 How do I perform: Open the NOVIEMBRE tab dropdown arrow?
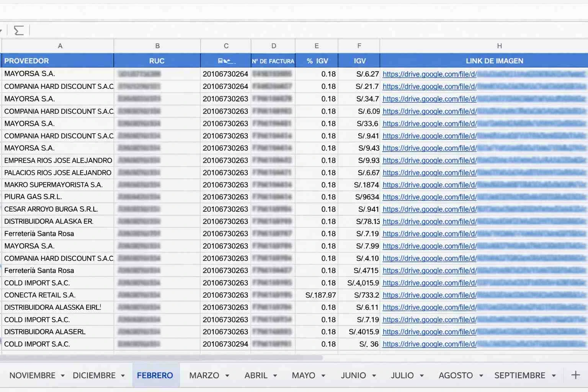pyautogui.click(x=64, y=376)
